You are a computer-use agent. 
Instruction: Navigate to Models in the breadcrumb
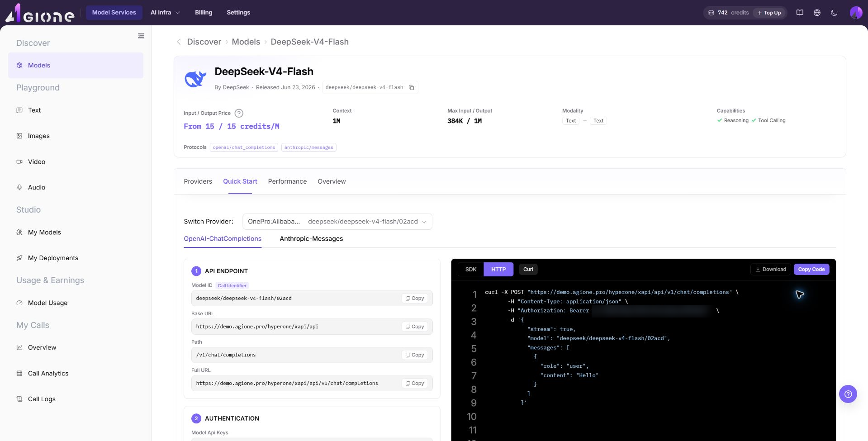click(x=246, y=42)
